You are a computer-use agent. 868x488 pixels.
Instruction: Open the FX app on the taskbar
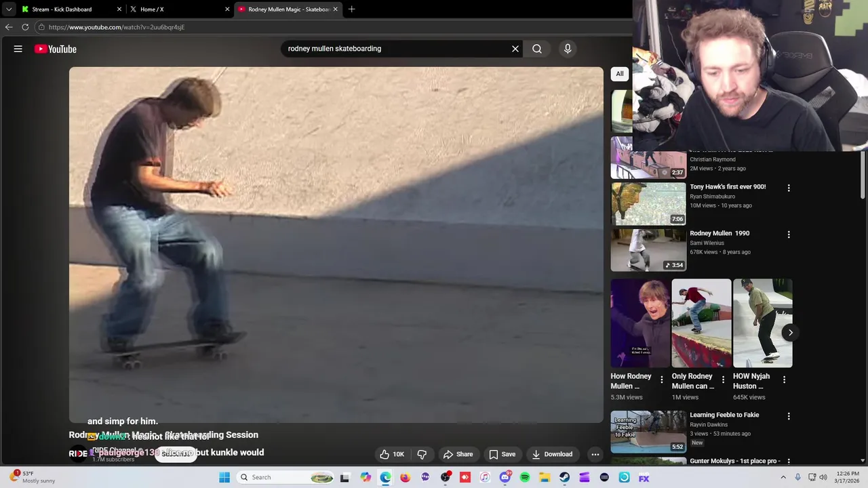point(644,477)
